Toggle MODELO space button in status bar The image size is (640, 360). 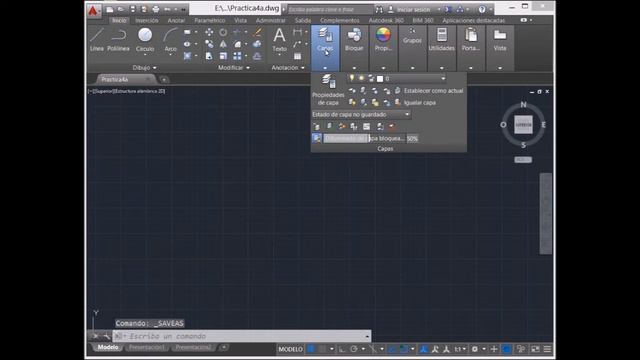coord(290,349)
